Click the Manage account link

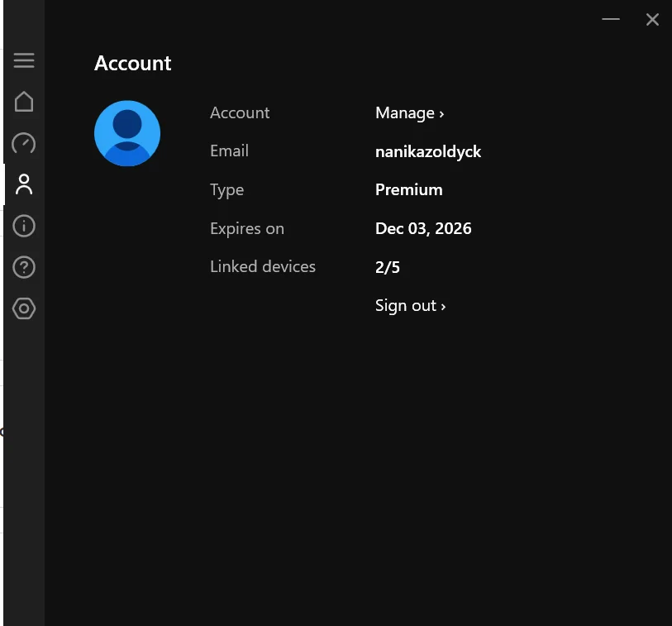[x=410, y=113]
